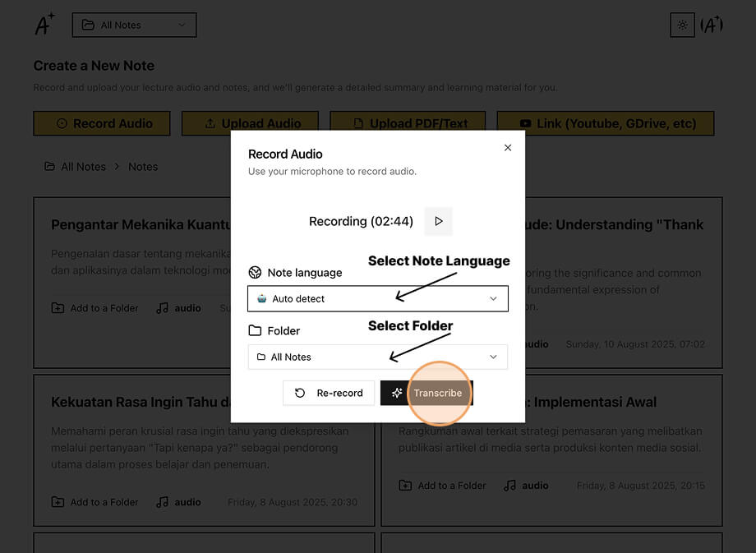This screenshot has height=553, width=756.
Task: Click the Friday, 8 August 2025, 20:30 date
Action: coord(293,502)
